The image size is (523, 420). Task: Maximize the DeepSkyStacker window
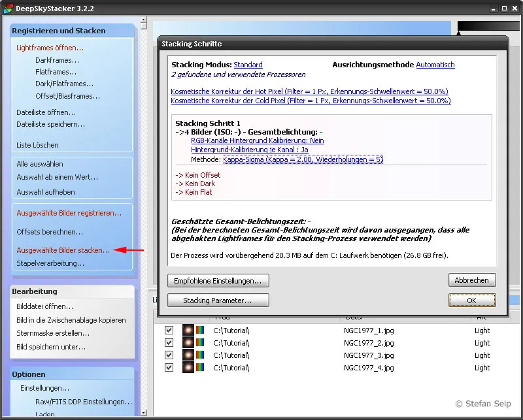504,8
